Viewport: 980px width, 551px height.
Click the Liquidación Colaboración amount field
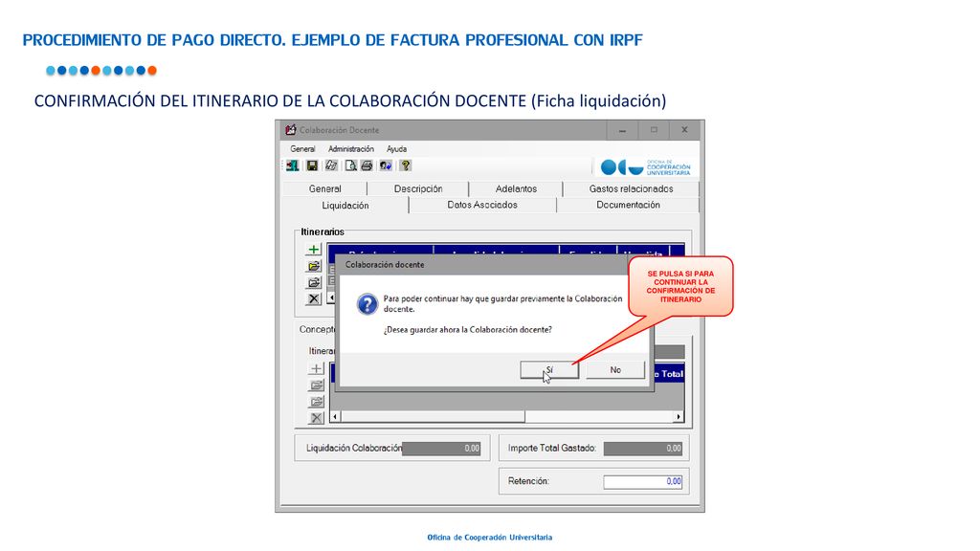point(441,448)
